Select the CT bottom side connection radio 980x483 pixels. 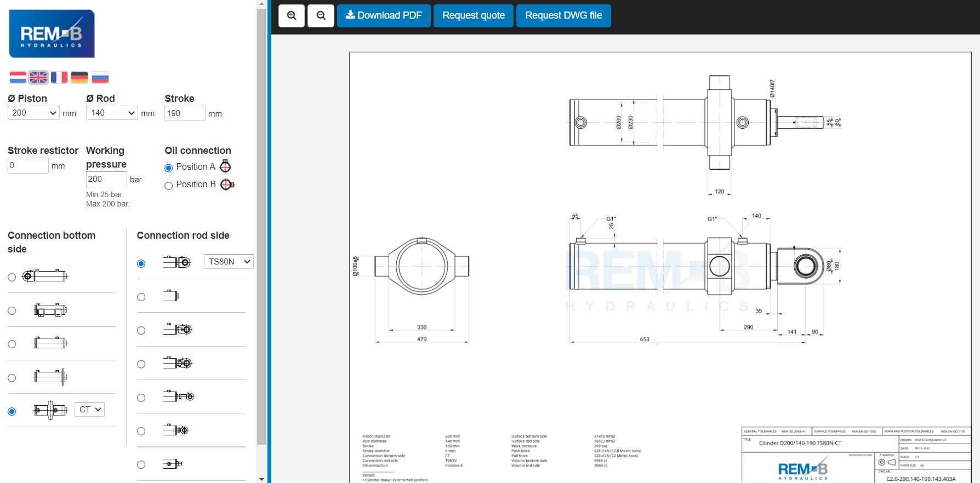[x=12, y=411]
